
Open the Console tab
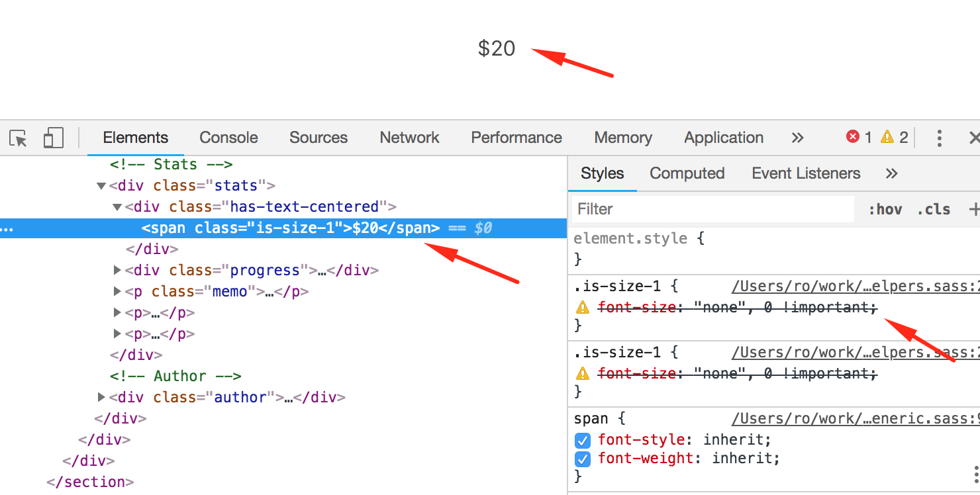(228, 138)
